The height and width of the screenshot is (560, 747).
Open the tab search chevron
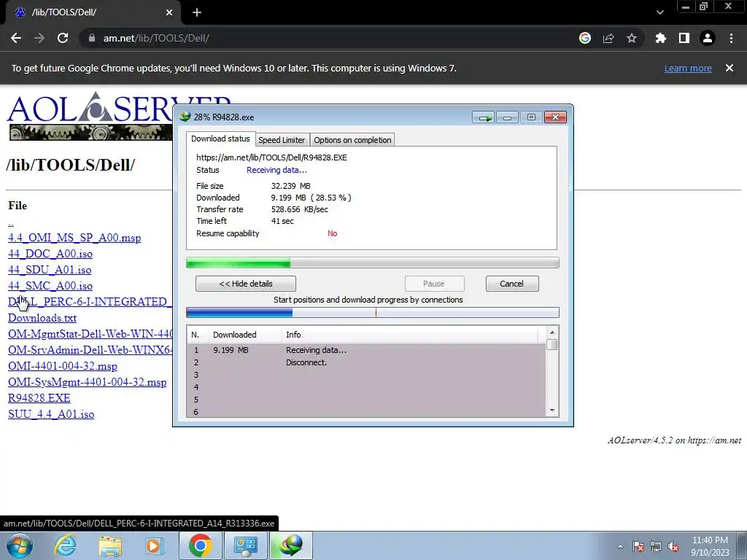[659, 12]
